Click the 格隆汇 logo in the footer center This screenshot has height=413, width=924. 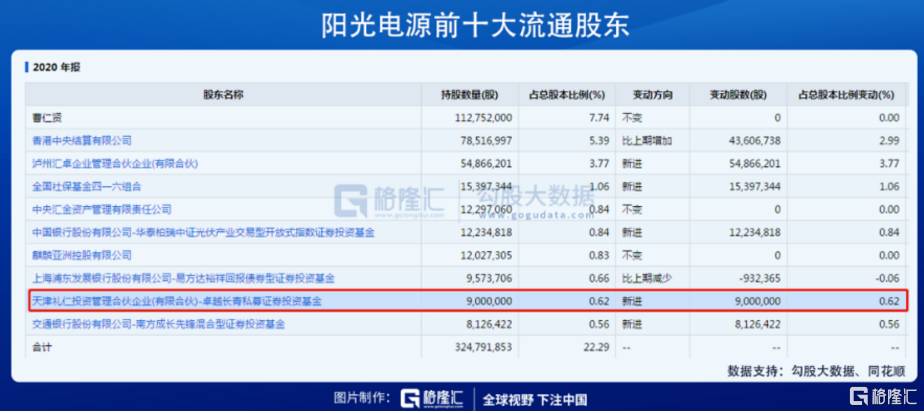click(432, 399)
